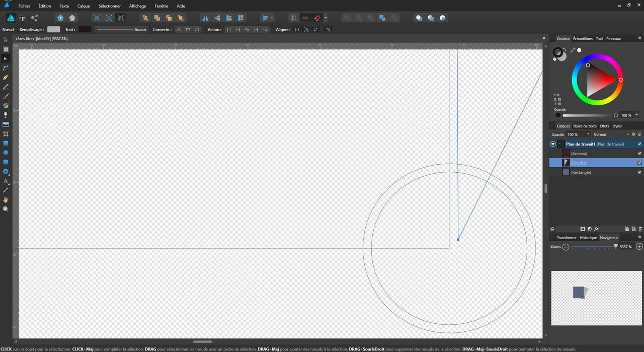The width and height of the screenshot is (644, 352).
Task: Switch to the Historique tab
Action: pyautogui.click(x=588, y=238)
